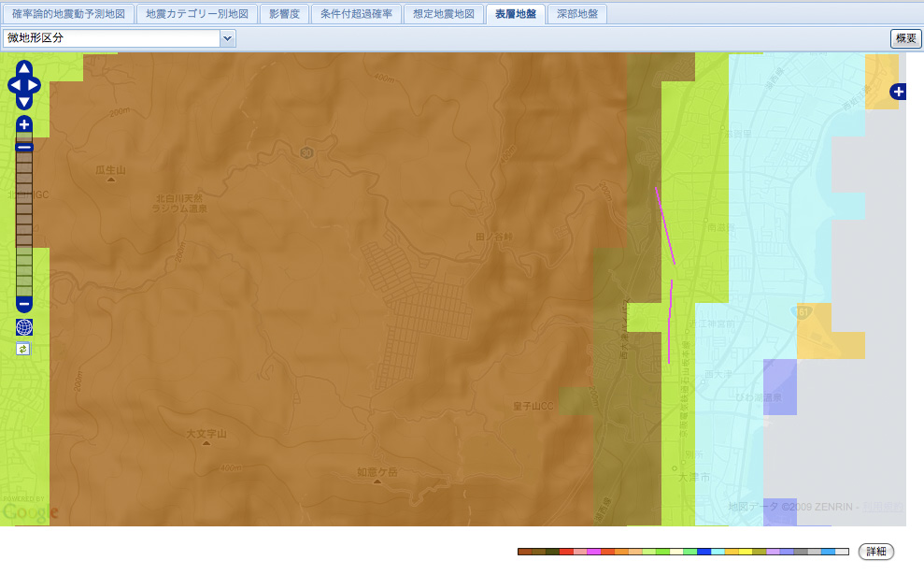
Task: Pan the map down with arrow
Action: click(x=23, y=102)
